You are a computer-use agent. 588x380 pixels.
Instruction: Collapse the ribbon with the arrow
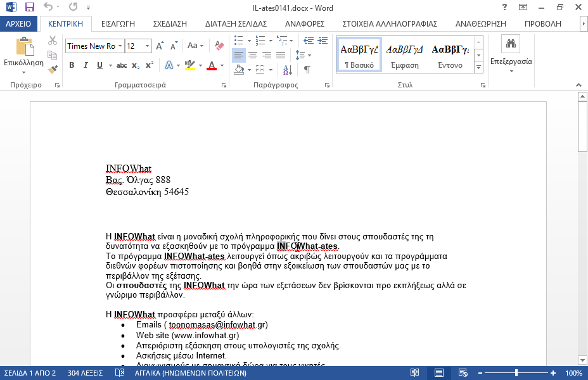[578, 85]
